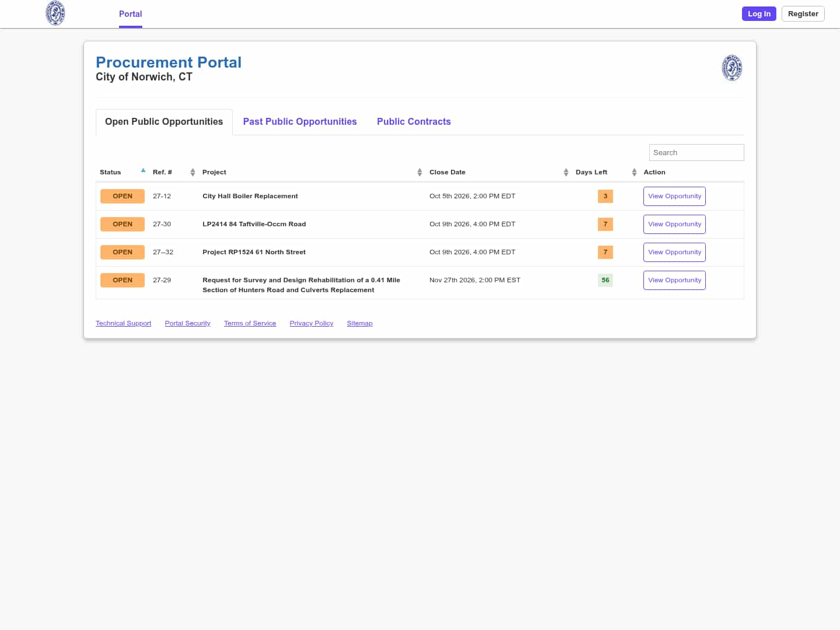View Opportunity for Project RP1524 61 North Street

[x=674, y=253]
